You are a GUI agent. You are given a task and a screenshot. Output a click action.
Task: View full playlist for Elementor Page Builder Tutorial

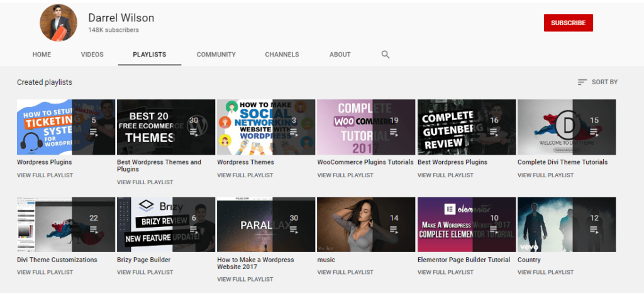[x=446, y=272]
